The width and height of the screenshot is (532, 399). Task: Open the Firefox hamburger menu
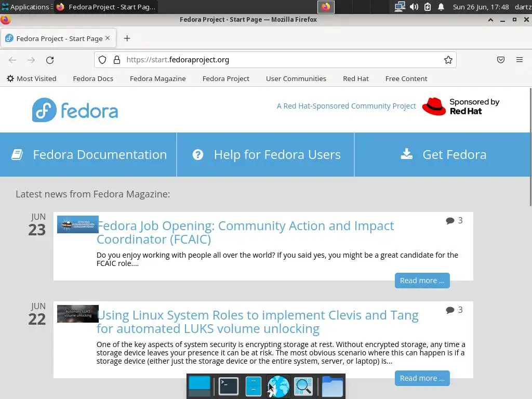click(520, 60)
